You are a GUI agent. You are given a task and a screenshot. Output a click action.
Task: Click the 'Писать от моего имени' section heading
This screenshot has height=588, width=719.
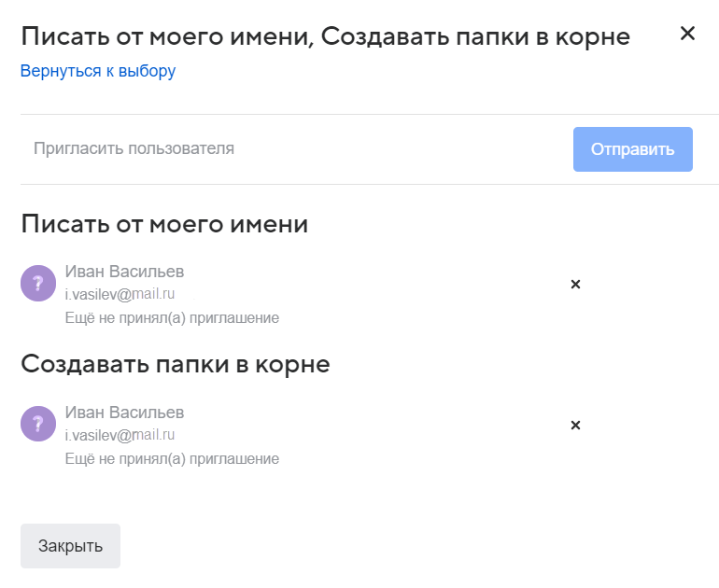[x=164, y=225]
